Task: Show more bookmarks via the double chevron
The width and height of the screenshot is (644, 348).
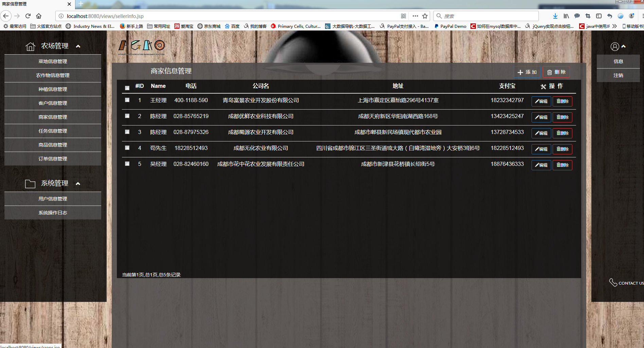Action: (x=614, y=26)
